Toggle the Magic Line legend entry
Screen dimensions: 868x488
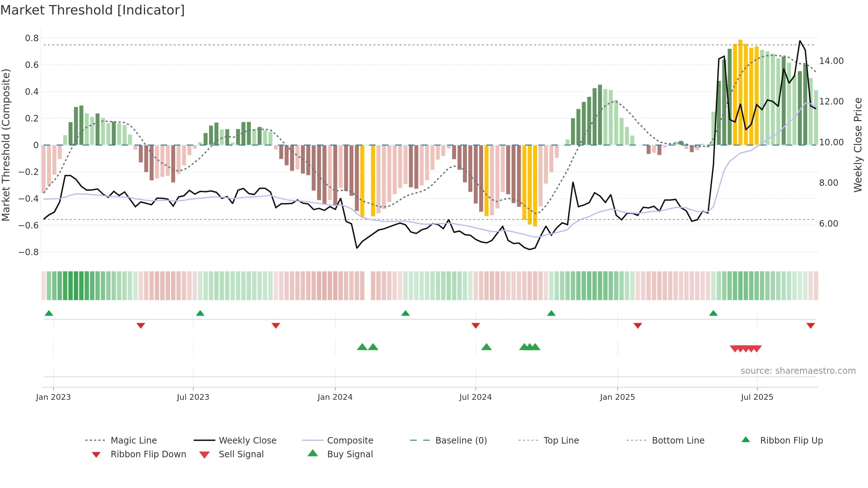(x=121, y=440)
